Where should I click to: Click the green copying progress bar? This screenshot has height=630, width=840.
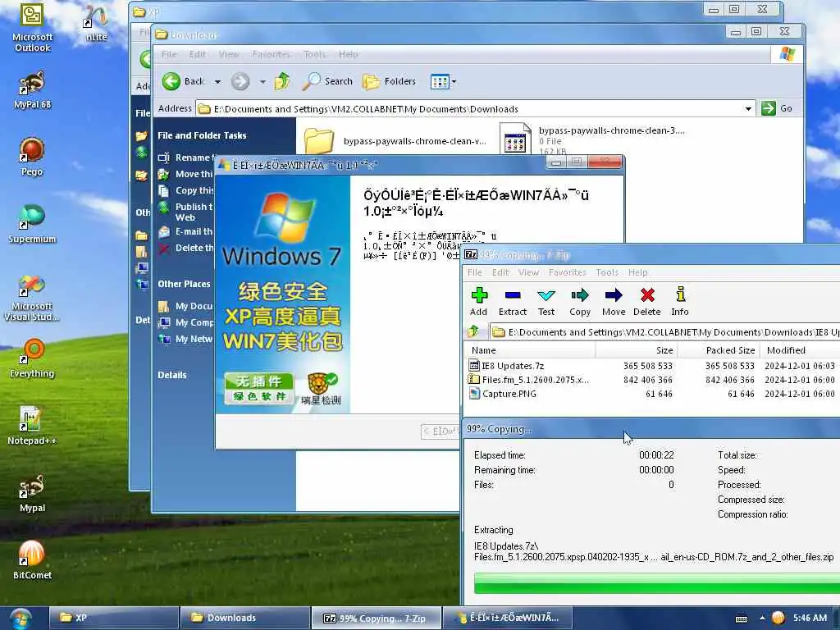[x=657, y=583]
